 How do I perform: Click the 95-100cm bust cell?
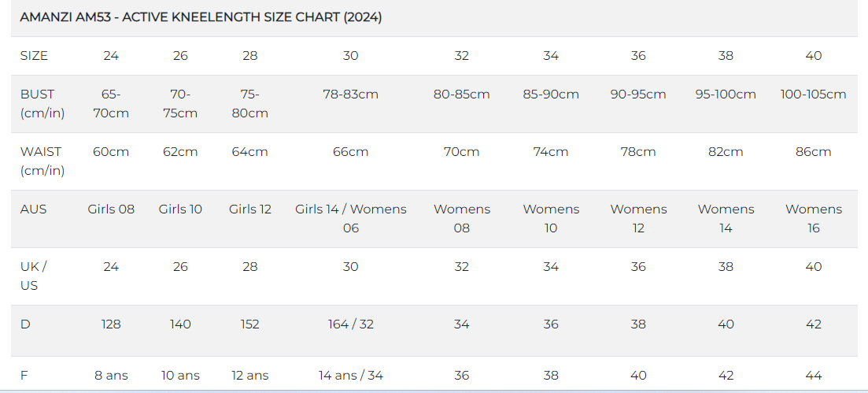(x=726, y=95)
